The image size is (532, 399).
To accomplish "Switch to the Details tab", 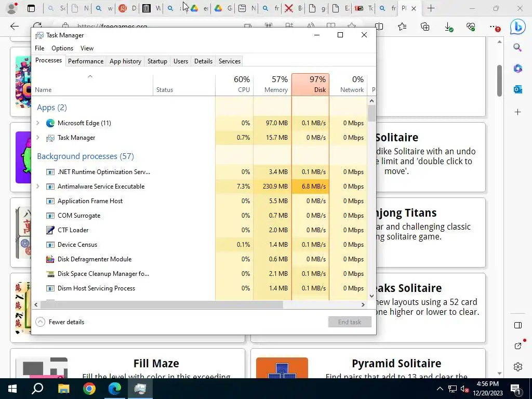I will tap(203, 61).
